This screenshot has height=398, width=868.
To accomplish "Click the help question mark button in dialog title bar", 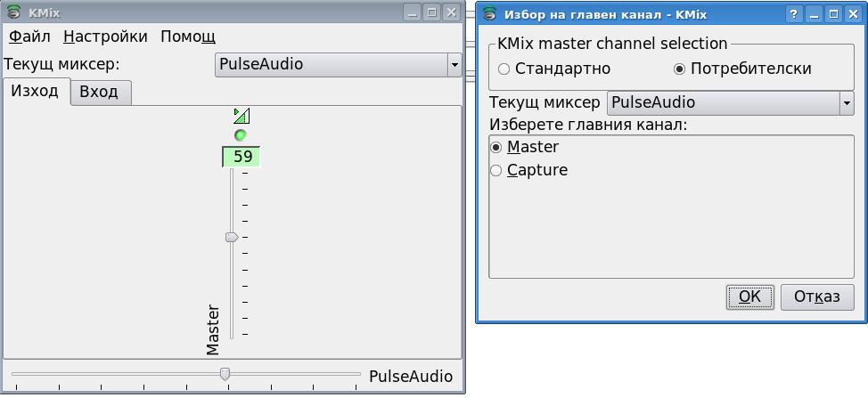I will (794, 14).
